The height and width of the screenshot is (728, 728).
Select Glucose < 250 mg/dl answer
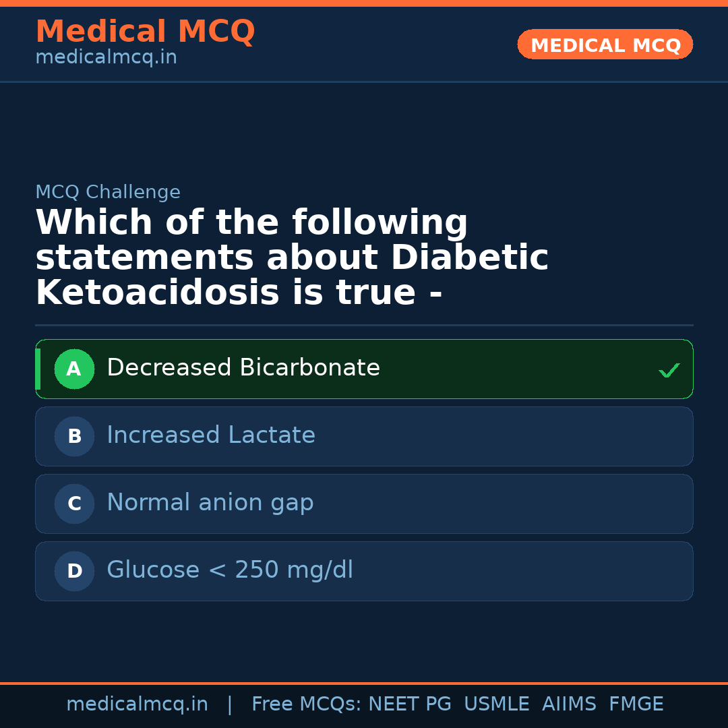(230, 570)
